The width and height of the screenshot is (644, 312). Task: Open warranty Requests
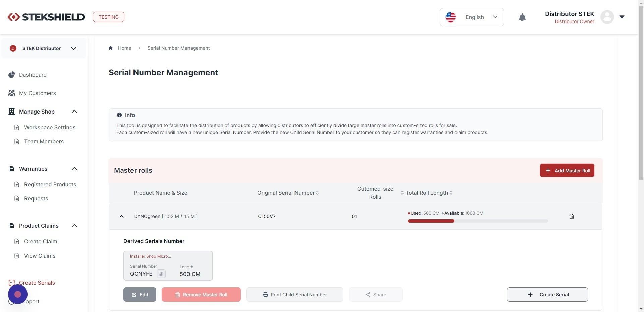(x=36, y=198)
